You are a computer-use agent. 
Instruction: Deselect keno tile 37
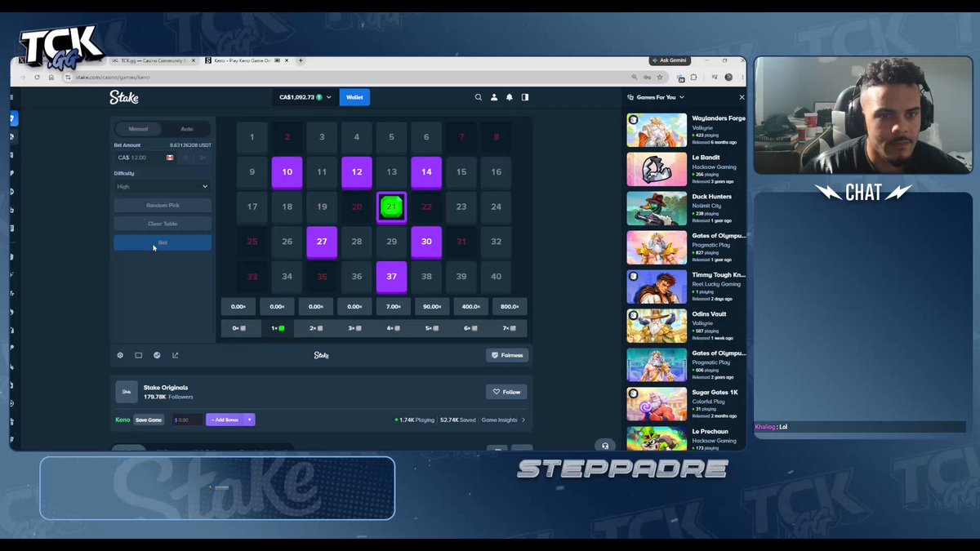tap(392, 277)
